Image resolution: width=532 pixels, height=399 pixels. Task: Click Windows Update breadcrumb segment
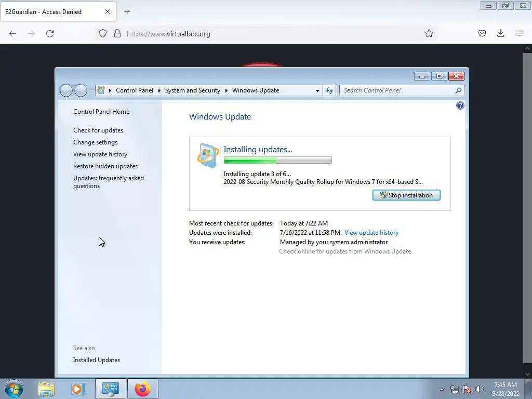(256, 90)
